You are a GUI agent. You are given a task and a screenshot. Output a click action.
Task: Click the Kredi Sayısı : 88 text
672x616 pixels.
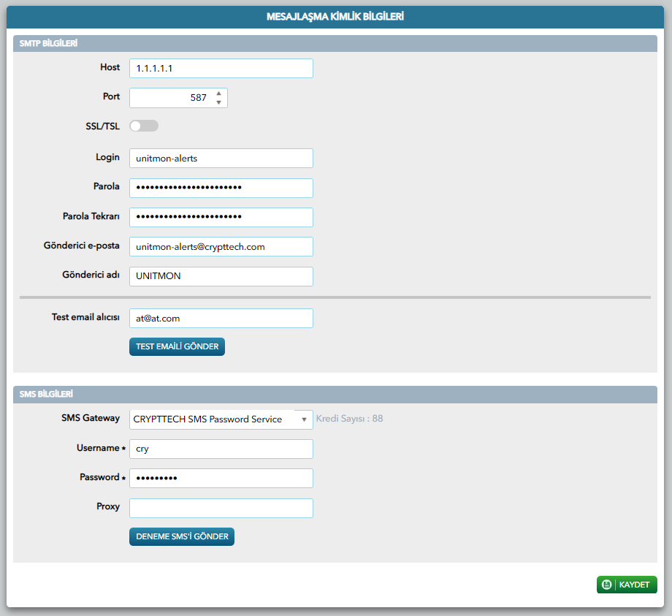coord(349,419)
